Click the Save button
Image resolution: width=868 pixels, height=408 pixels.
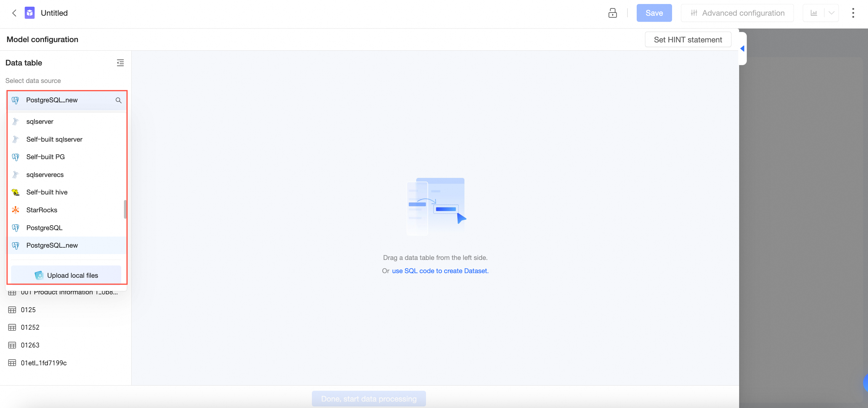654,13
